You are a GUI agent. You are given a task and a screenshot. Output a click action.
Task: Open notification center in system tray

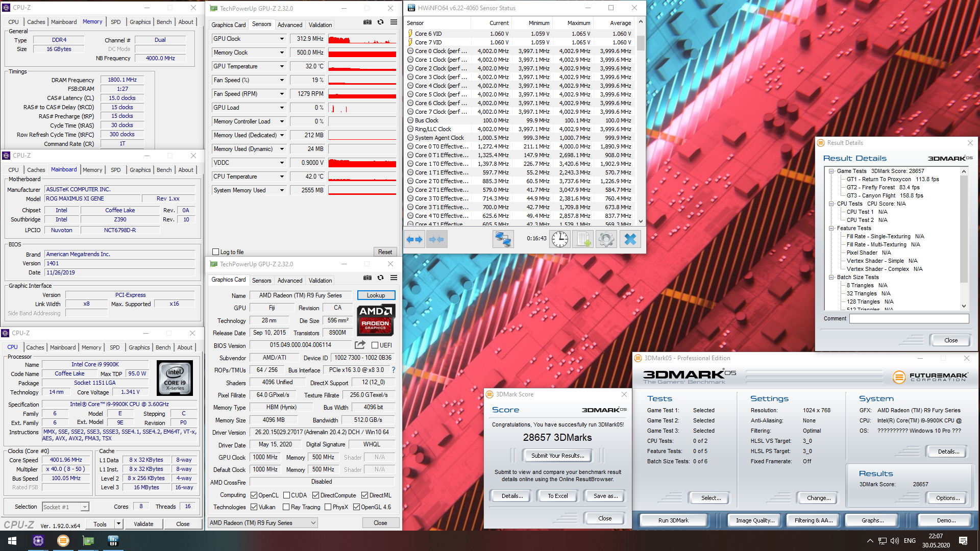click(x=963, y=541)
